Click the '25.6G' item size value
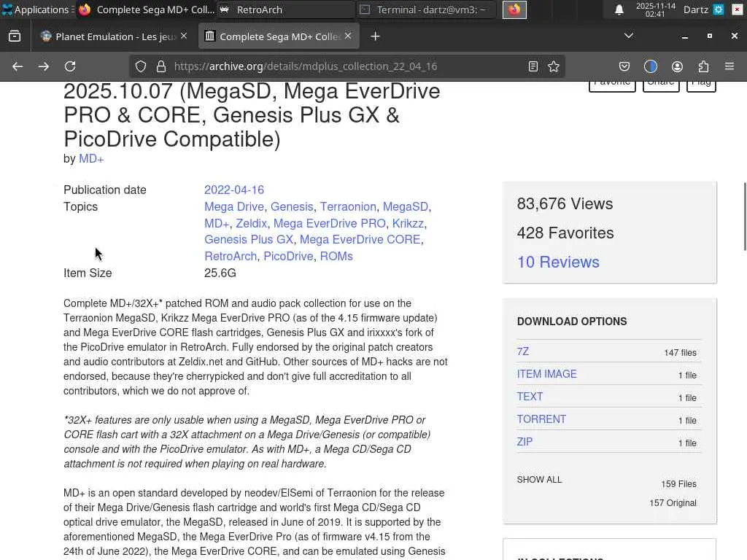Image resolution: width=747 pixels, height=560 pixels. (x=220, y=273)
